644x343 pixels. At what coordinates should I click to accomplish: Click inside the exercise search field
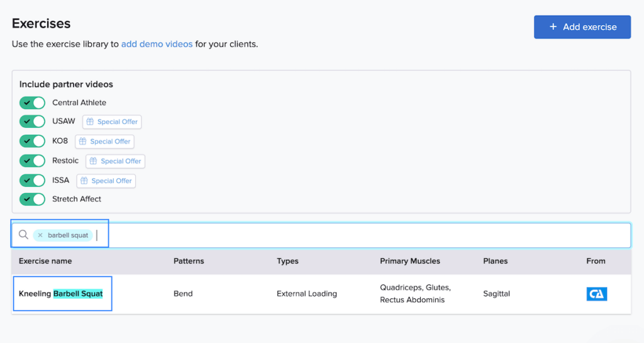click(365, 235)
